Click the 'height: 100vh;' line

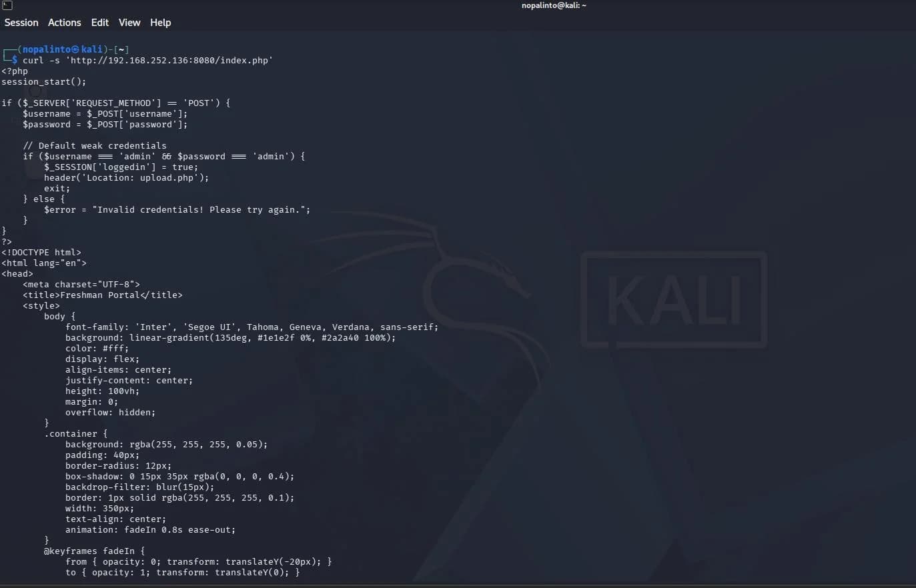click(103, 391)
